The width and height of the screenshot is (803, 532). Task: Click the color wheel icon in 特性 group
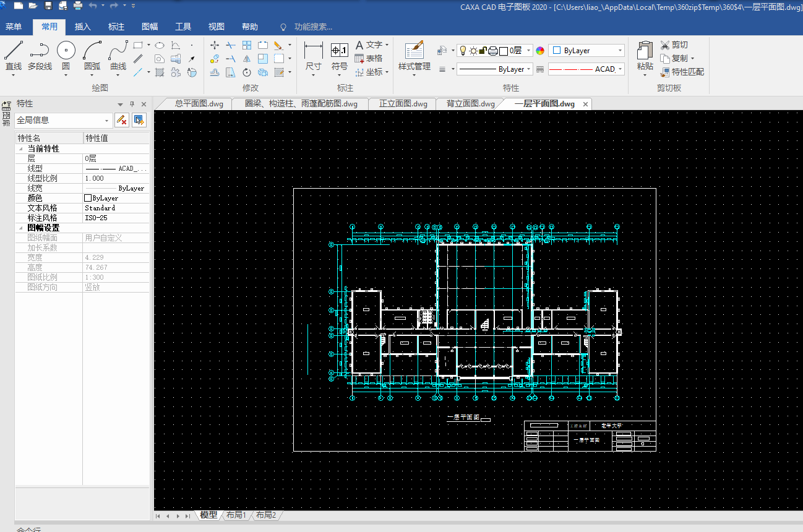tap(540, 51)
